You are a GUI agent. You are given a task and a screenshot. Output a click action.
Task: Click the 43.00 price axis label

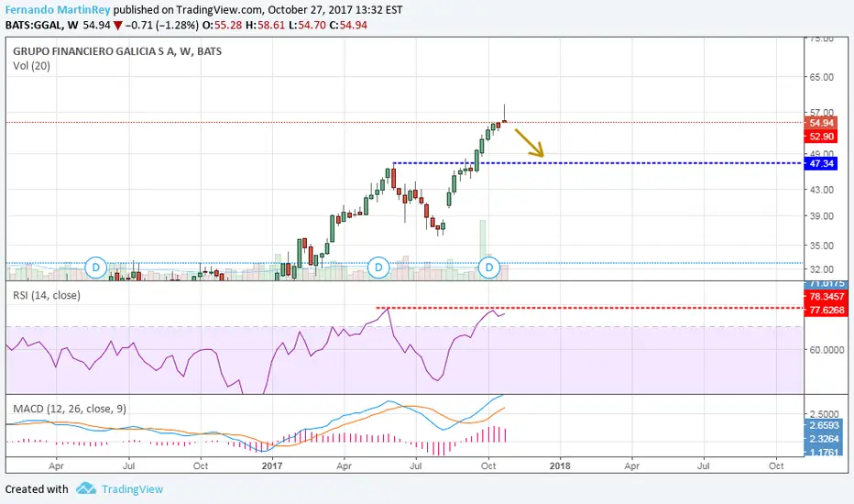(821, 190)
